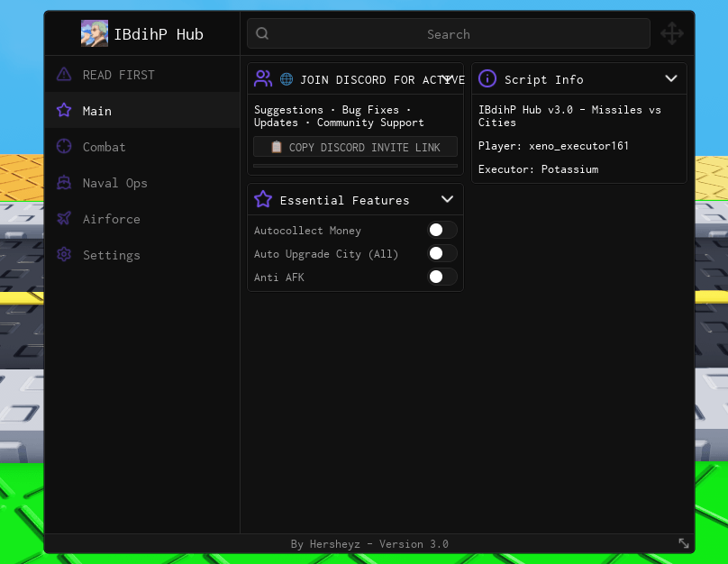Select the Main tab

point(142,111)
